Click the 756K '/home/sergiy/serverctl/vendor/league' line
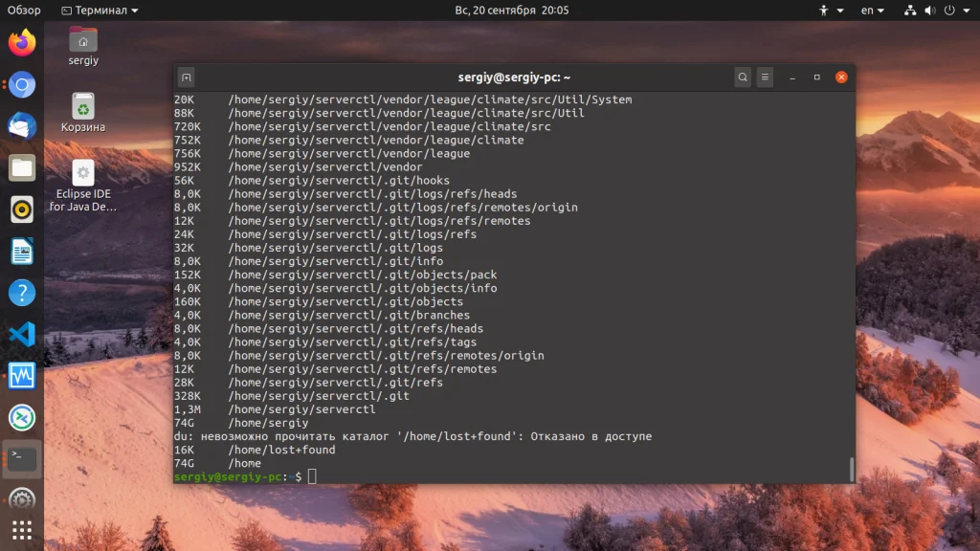Image resolution: width=980 pixels, height=551 pixels. click(x=322, y=154)
